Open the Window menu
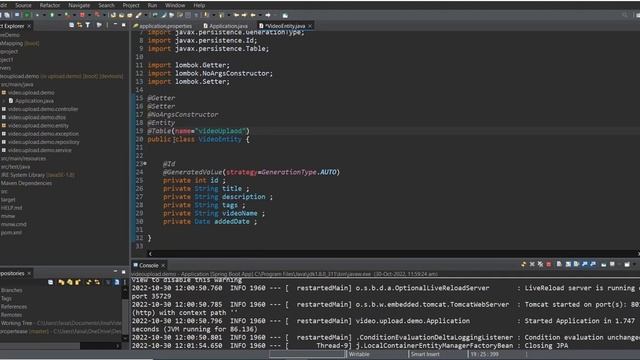The width and height of the screenshot is (640, 360). click(x=175, y=5)
